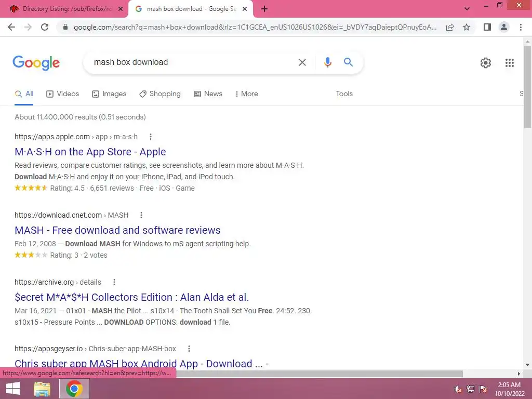Image resolution: width=532 pixels, height=399 pixels.
Task: Open the Chrome side panel
Action: pos(487,27)
